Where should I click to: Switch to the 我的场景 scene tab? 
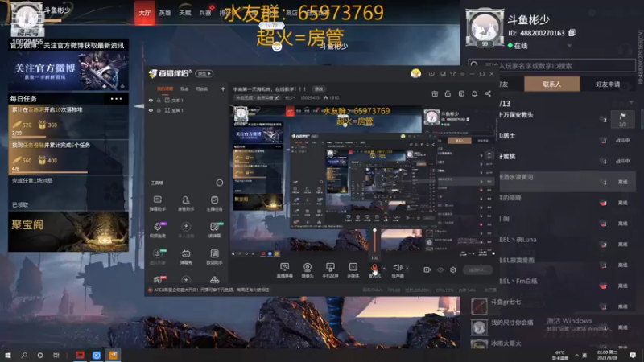click(x=165, y=88)
